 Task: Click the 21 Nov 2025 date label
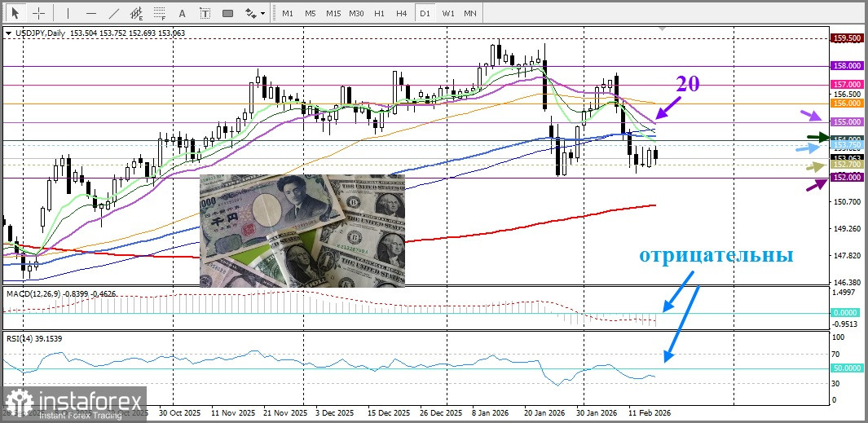[284, 413]
